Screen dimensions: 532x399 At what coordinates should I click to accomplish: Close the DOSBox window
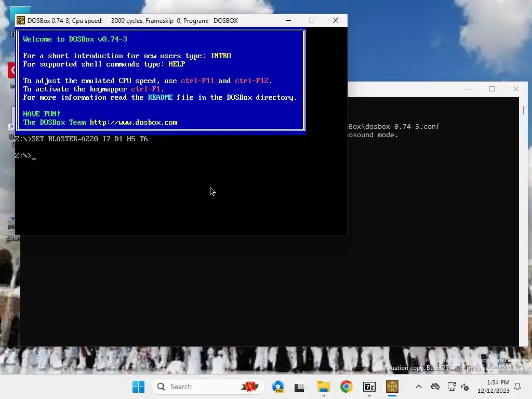(x=336, y=21)
